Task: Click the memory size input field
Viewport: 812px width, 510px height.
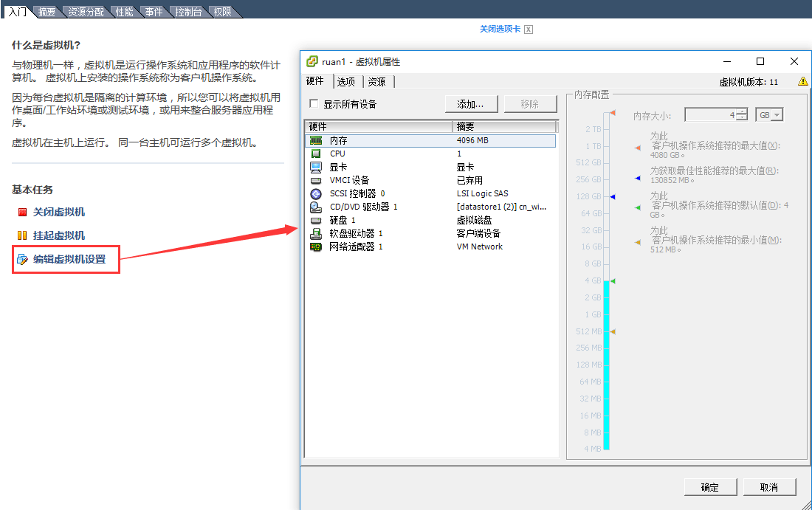Action: tap(709, 115)
